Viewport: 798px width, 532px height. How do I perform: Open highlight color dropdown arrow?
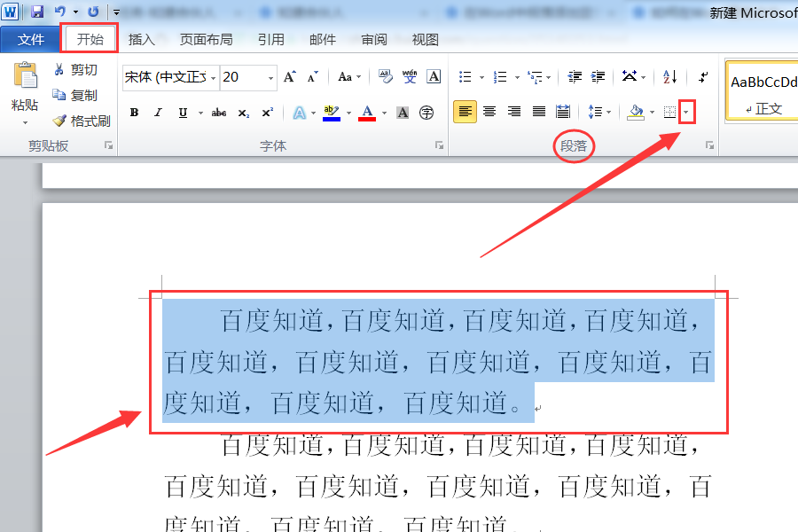[348, 113]
